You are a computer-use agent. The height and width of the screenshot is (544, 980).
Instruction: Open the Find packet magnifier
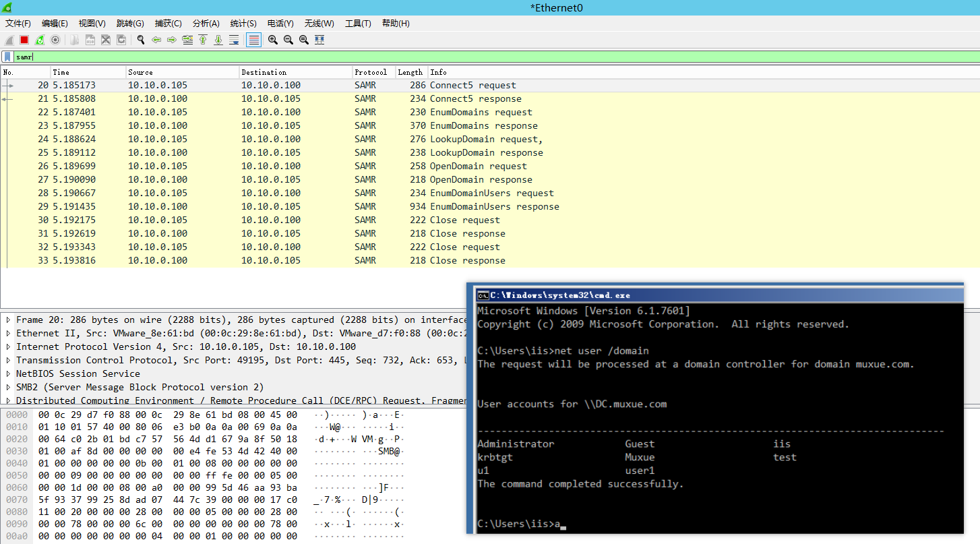click(141, 40)
